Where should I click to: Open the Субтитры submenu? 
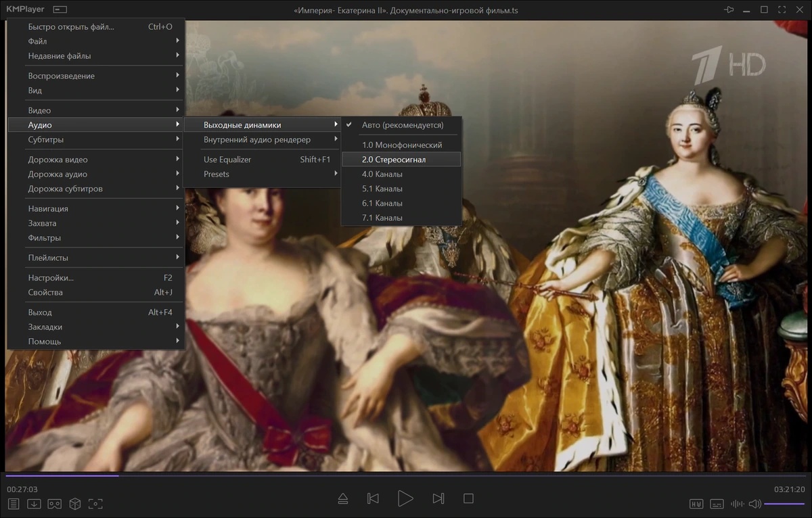[95, 140]
